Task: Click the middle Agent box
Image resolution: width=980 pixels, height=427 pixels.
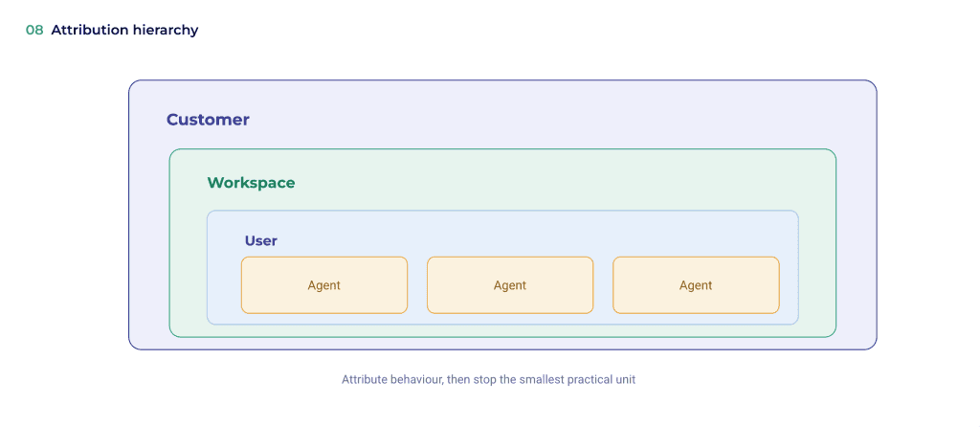Action: coord(510,285)
